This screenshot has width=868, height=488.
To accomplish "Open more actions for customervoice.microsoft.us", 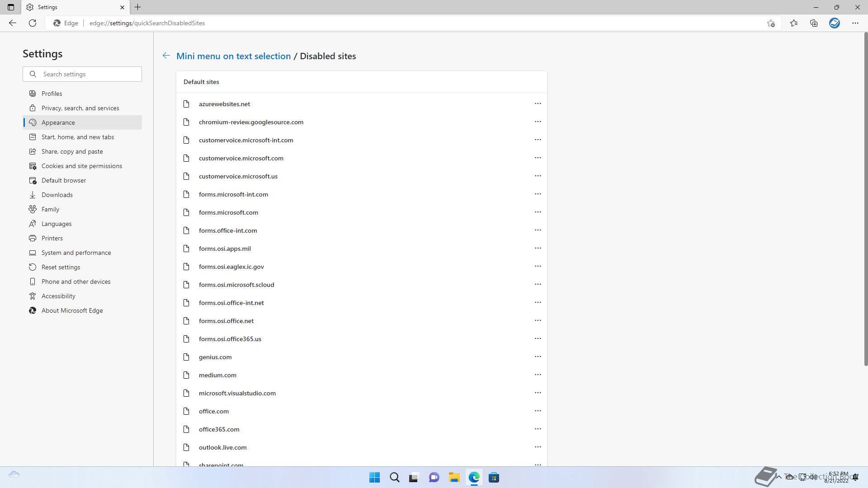I will click(538, 176).
